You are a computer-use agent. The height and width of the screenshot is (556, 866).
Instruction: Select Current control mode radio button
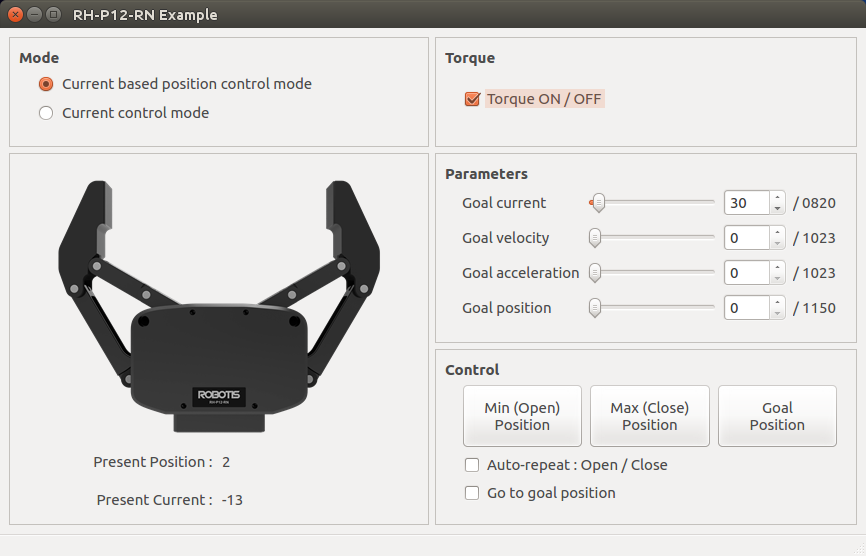click(x=46, y=113)
